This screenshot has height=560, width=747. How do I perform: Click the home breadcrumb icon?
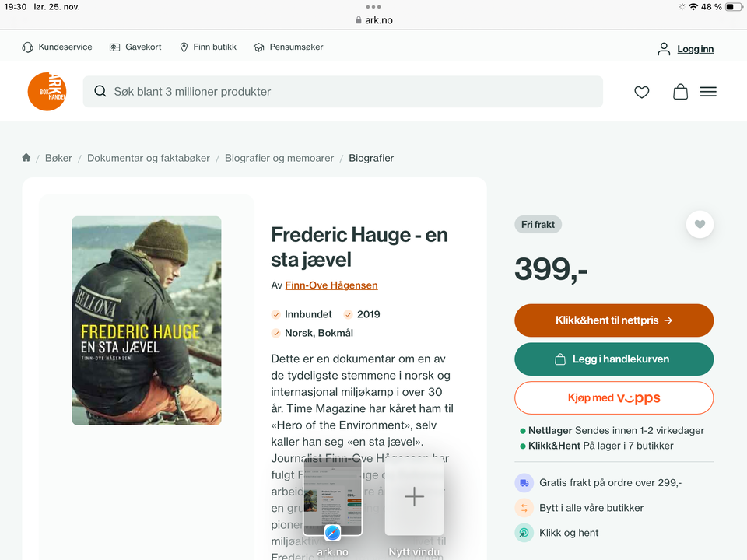[26, 158]
